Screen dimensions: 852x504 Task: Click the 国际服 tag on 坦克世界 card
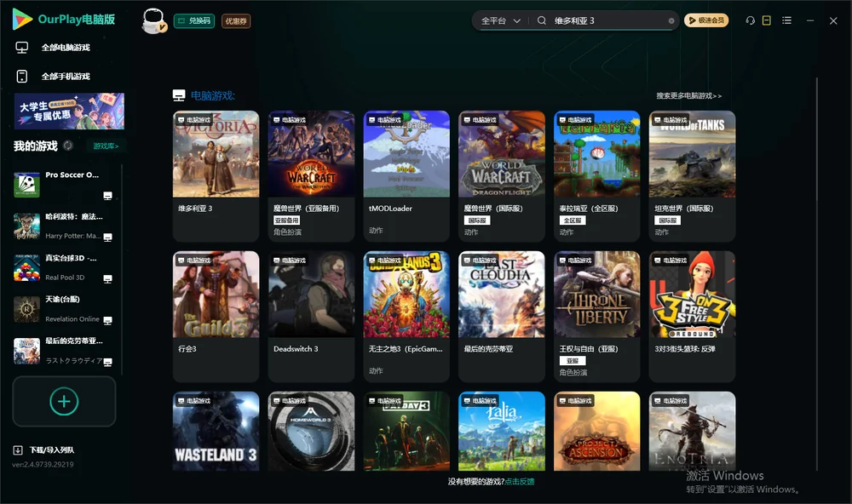(x=667, y=220)
